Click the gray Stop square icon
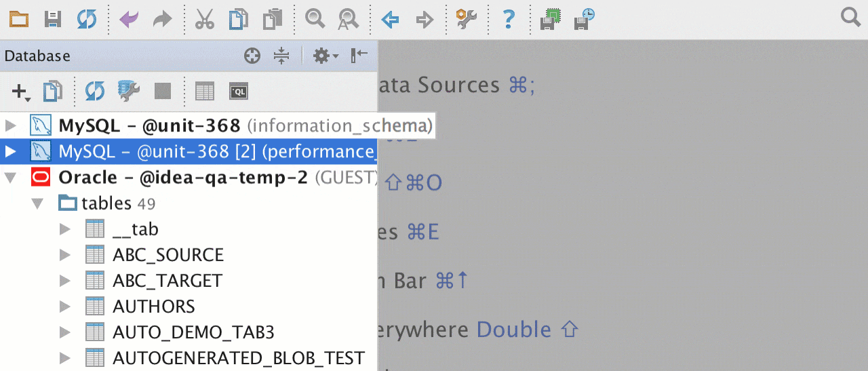This screenshot has height=371, width=868. tap(163, 92)
